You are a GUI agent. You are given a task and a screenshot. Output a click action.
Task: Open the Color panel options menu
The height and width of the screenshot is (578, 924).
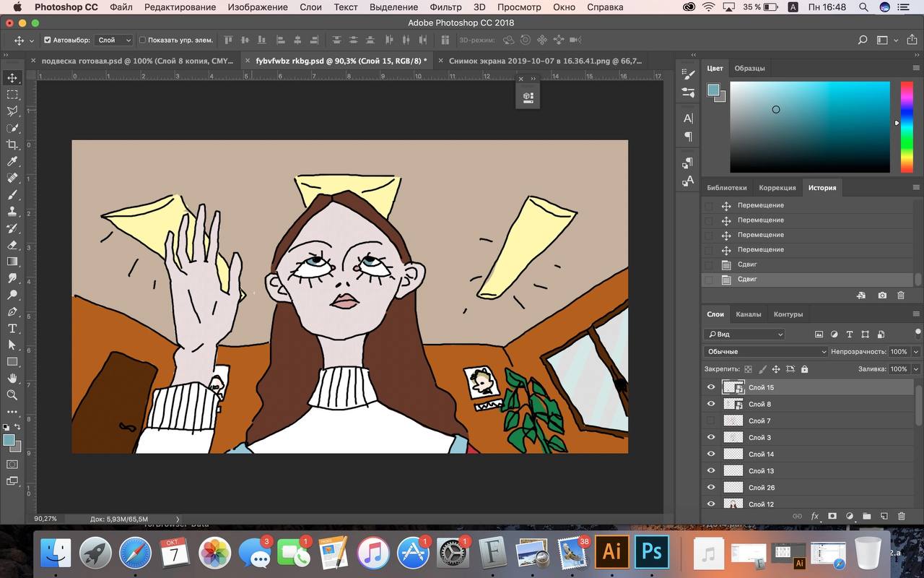click(916, 68)
